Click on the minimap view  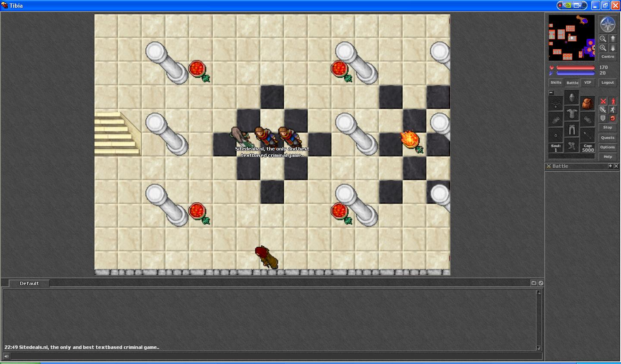[572, 38]
